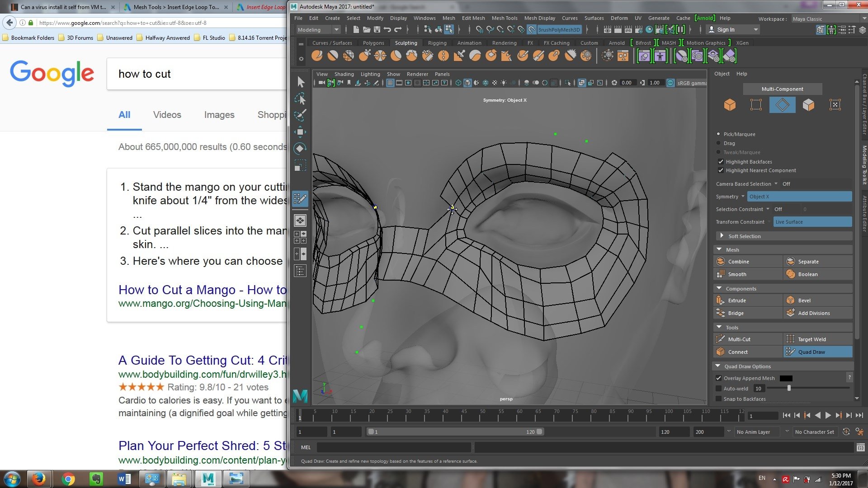Choose the Rotate tool in toolbox
868x488 pixels.
coord(300,148)
